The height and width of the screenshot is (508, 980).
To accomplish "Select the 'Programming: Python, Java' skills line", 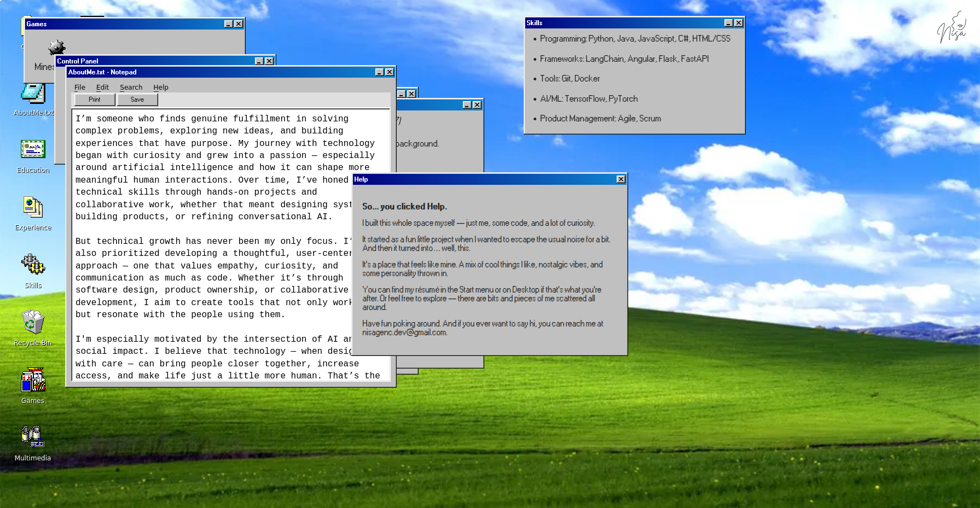I will [x=635, y=39].
